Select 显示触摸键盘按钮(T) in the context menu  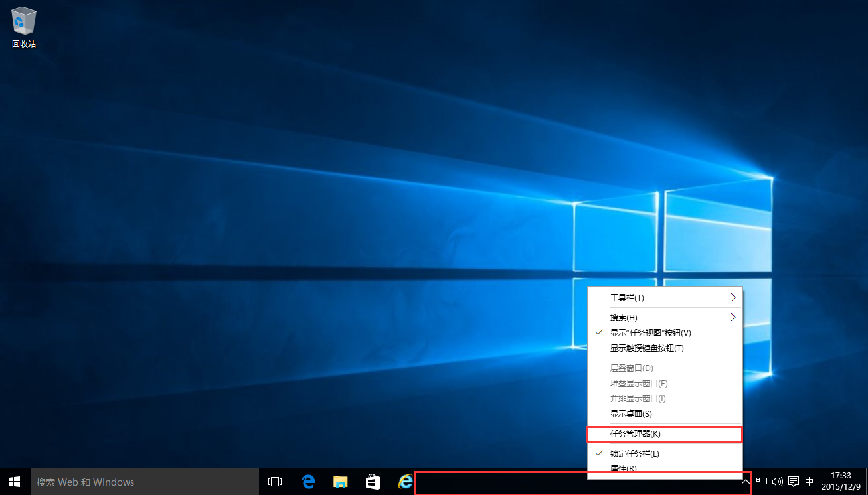coord(665,348)
